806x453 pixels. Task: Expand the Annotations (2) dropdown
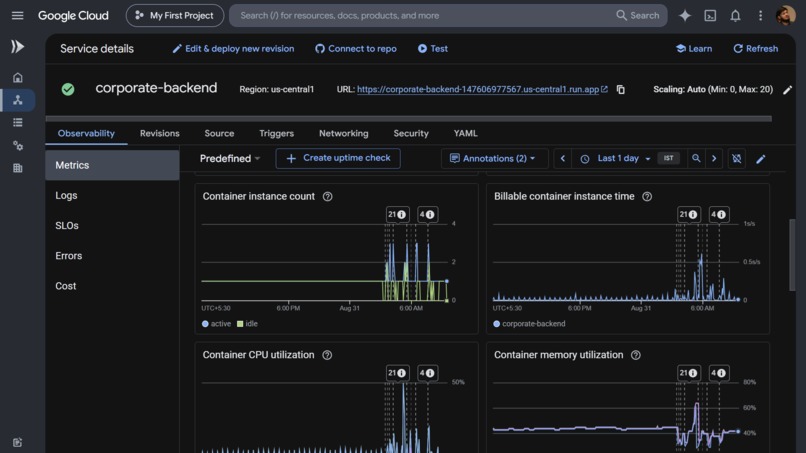[x=493, y=158]
